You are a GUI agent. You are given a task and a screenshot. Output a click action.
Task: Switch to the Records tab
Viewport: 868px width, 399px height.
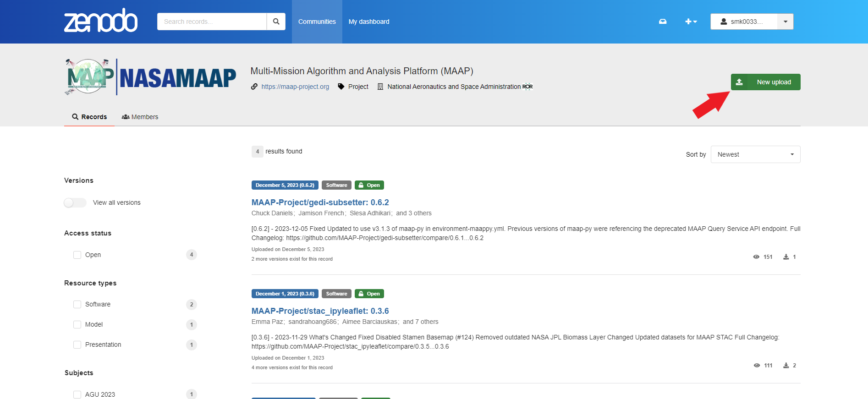pyautogui.click(x=89, y=117)
